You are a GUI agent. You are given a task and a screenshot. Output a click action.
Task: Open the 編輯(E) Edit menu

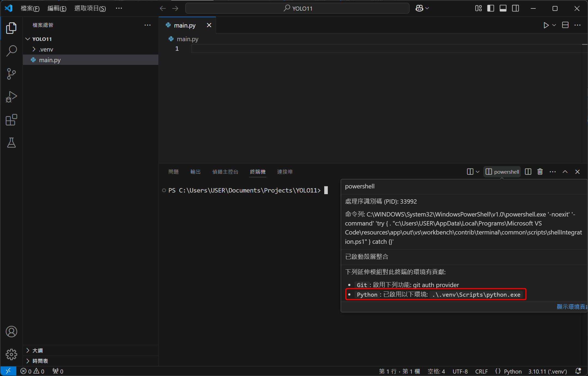[x=57, y=8]
